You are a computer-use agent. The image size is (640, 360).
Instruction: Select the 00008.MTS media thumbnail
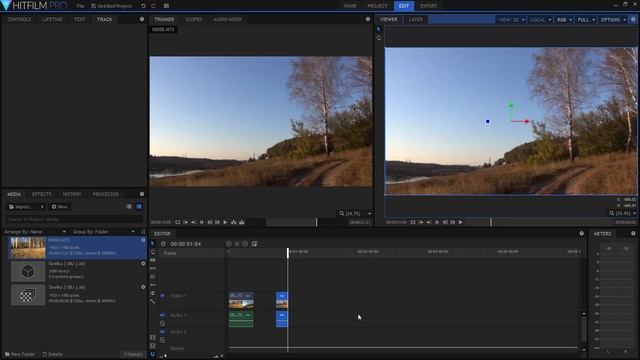pyautogui.click(x=28, y=248)
